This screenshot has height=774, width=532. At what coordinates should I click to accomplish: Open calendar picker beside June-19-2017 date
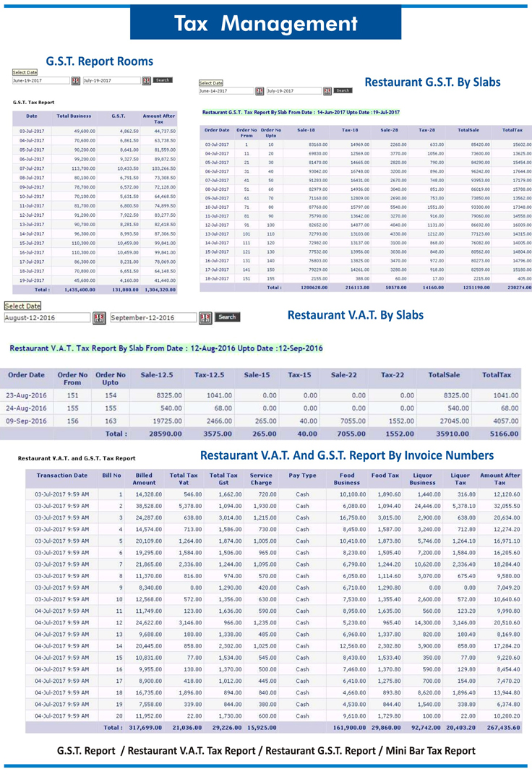[x=75, y=80]
